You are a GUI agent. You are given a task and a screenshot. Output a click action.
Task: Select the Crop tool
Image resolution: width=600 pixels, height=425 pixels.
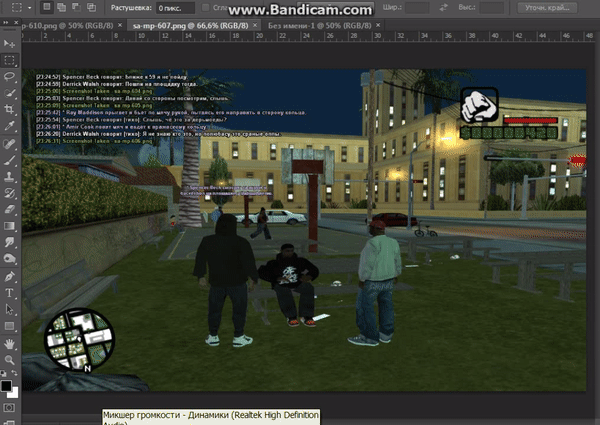point(10,109)
